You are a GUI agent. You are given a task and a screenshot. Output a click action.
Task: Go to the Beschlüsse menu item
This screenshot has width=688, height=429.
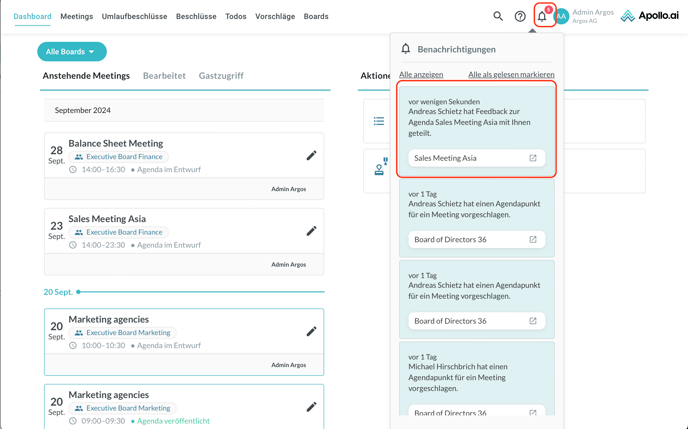pos(196,17)
